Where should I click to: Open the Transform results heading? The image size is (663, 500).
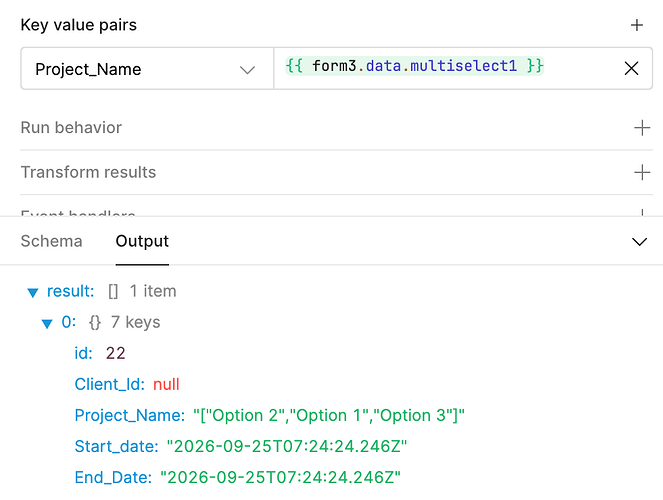click(x=88, y=172)
